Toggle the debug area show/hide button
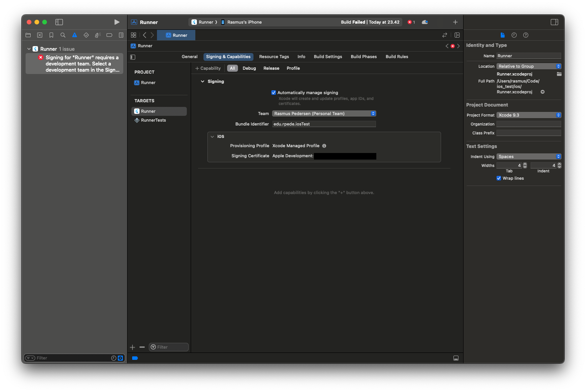 point(456,358)
